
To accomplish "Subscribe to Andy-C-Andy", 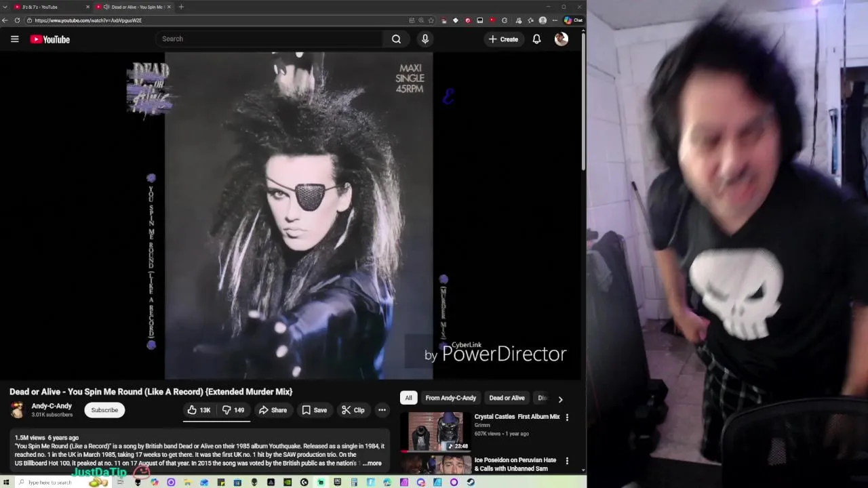I will (104, 410).
